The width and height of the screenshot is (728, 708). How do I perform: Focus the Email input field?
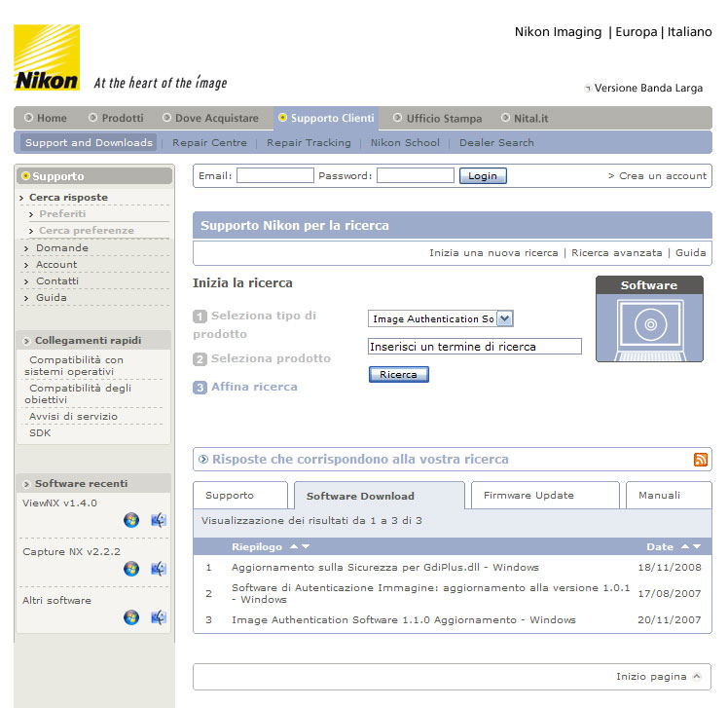point(275,175)
